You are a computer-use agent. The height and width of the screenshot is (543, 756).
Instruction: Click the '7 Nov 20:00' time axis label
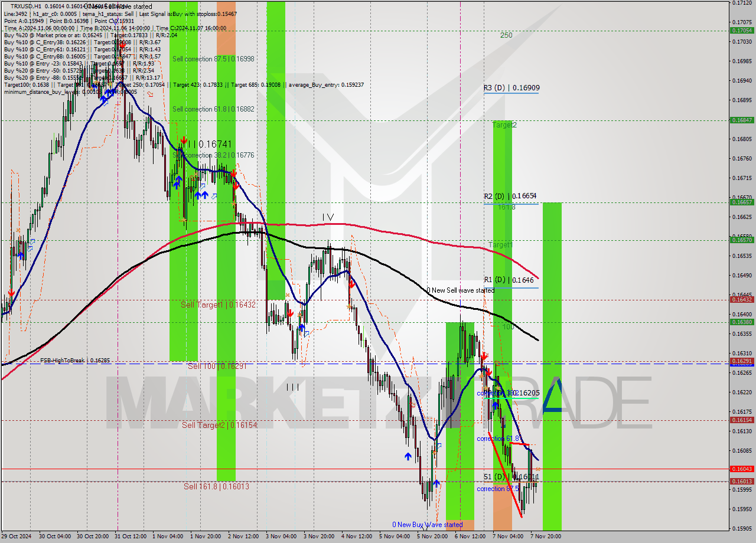(x=546, y=537)
